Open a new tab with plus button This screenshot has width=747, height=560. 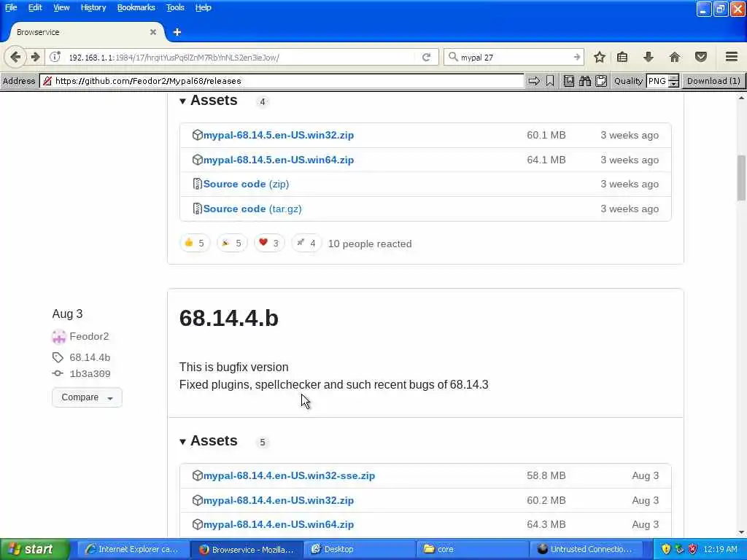click(x=177, y=32)
